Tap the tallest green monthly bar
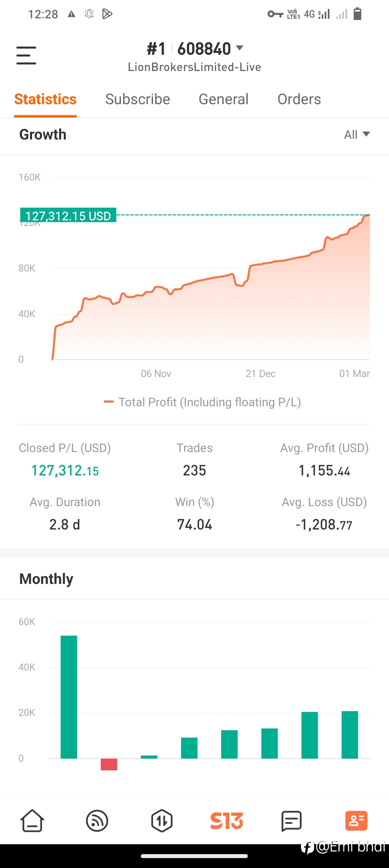The height and width of the screenshot is (868, 389). point(69,697)
